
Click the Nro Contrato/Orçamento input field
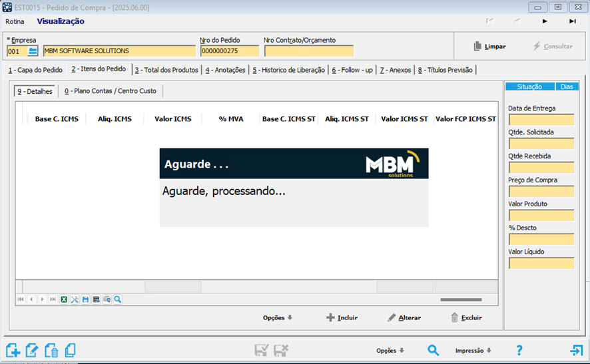308,51
